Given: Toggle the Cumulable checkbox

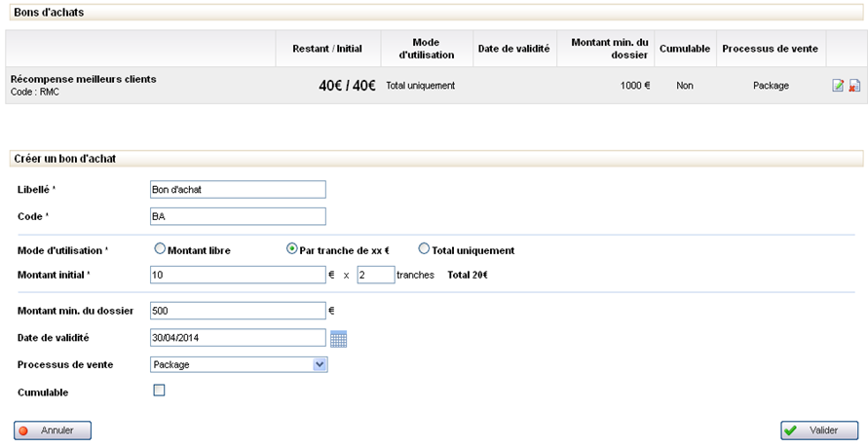Looking at the screenshot, I should 160,391.
